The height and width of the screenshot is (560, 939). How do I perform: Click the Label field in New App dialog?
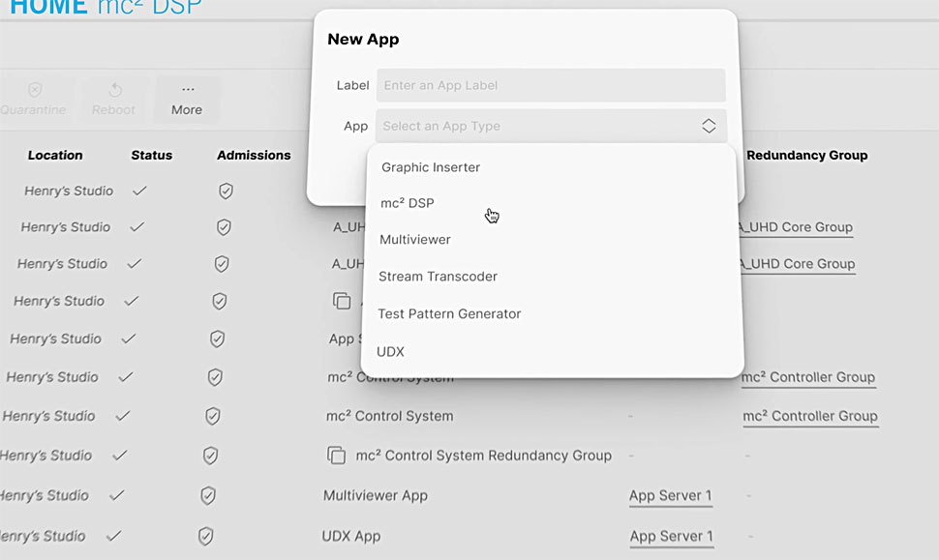551,85
